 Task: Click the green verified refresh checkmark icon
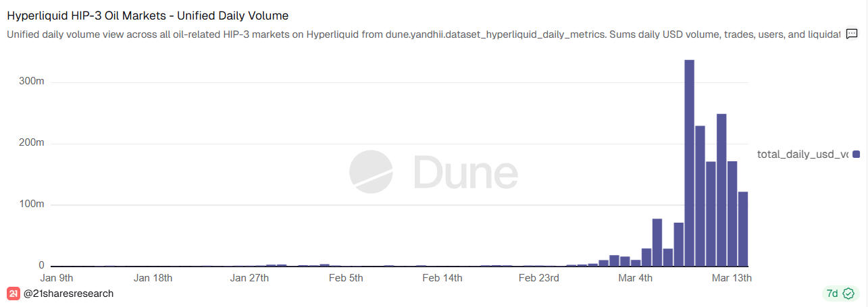(x=849, y=294)
